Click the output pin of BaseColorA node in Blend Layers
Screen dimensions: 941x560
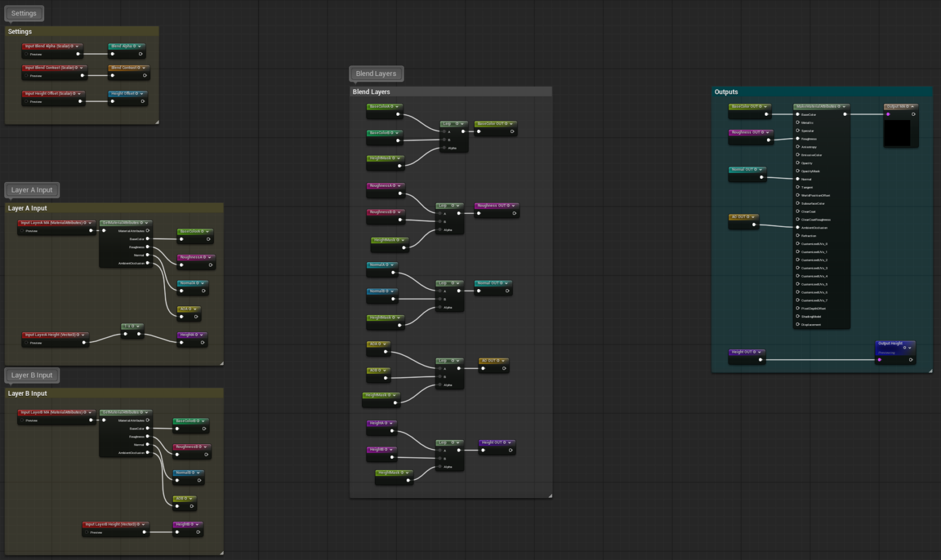(398, 114)
